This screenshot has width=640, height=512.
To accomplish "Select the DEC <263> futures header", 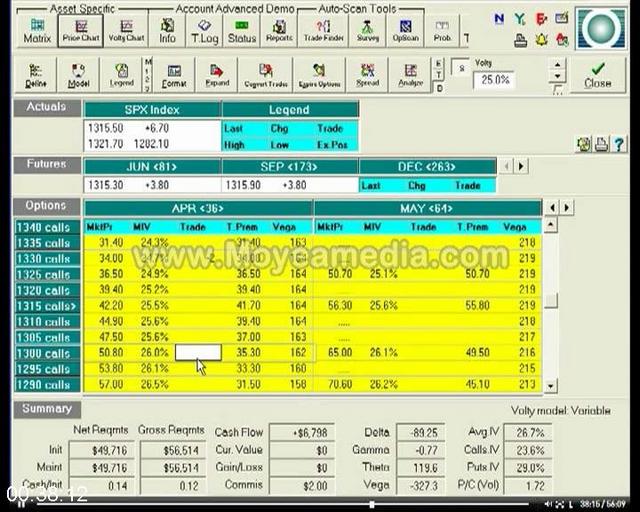I will coord(427,167).
